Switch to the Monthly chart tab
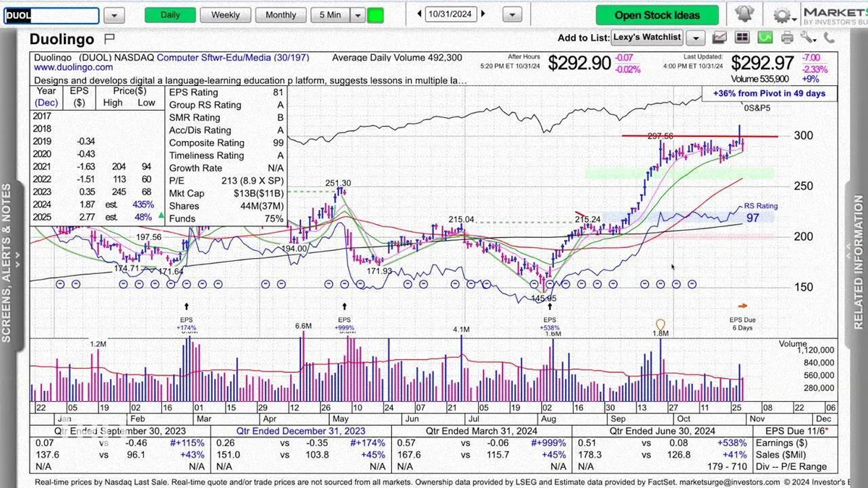 click(x=281, y=14)
